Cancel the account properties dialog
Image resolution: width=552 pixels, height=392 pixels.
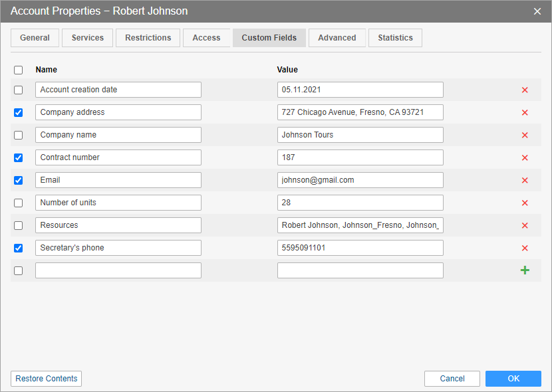452,379
